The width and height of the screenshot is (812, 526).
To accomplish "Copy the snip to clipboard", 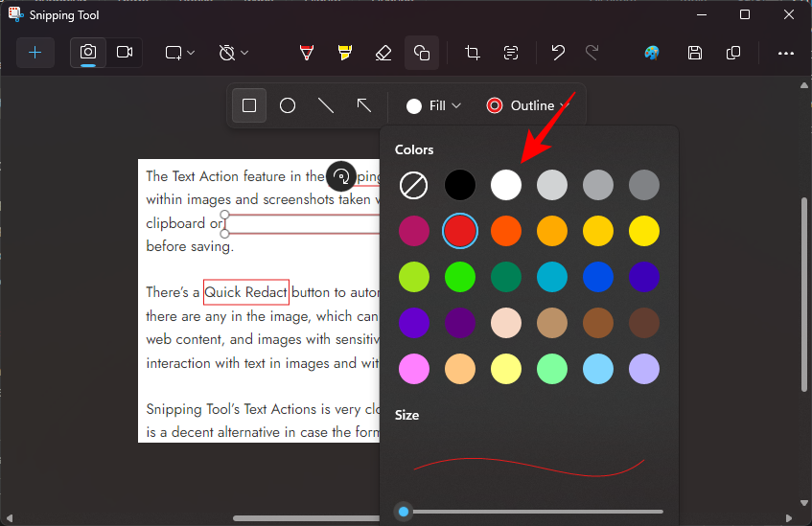I will (733, 53).
